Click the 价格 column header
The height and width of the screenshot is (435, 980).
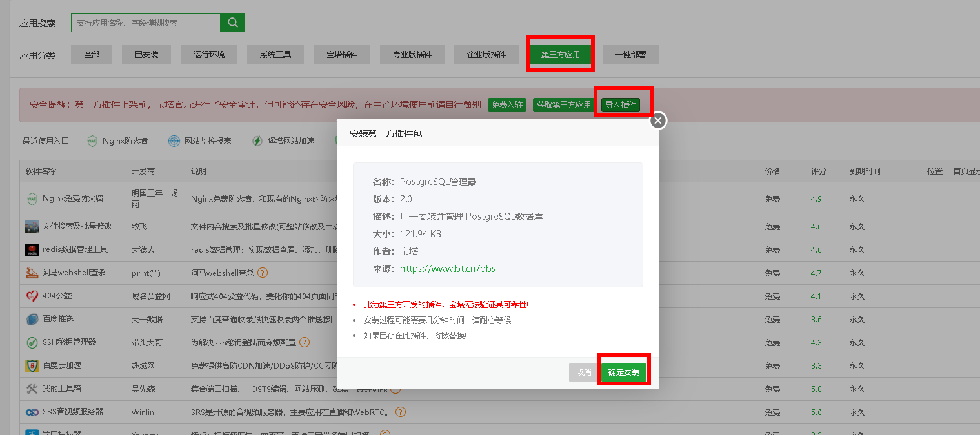pos(772,171)
